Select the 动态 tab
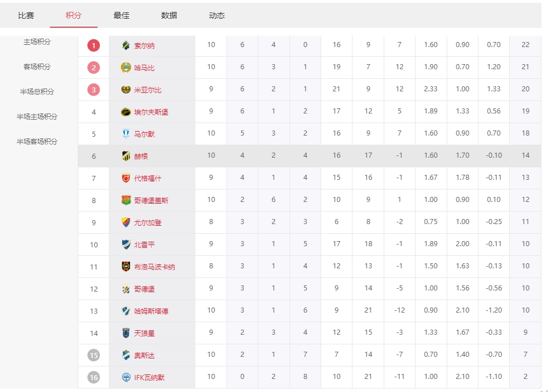This screenshot has width=550, height=392. [x=217, y=16]
